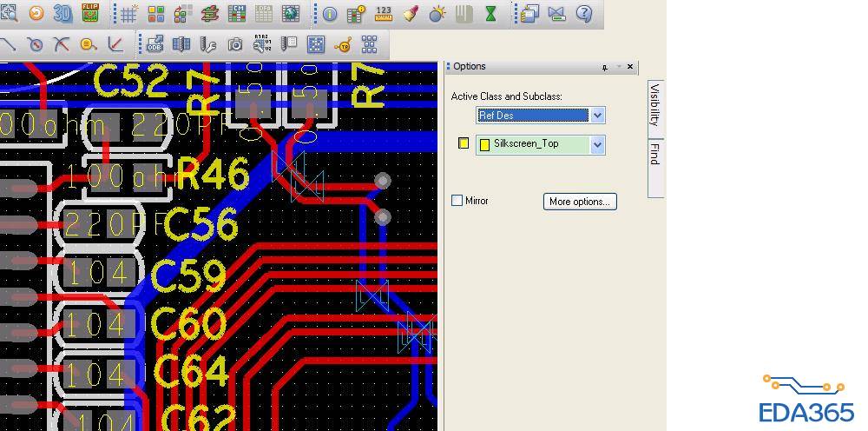Click the dehighlight brush icon
This screenshot has height=431, width=868.
coord(411,13)
